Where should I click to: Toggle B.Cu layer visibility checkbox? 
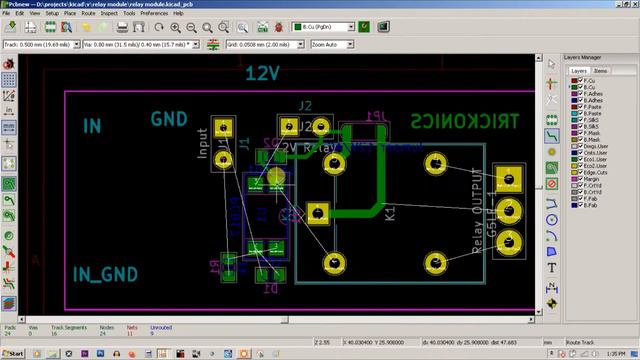[x=580, y=87]
